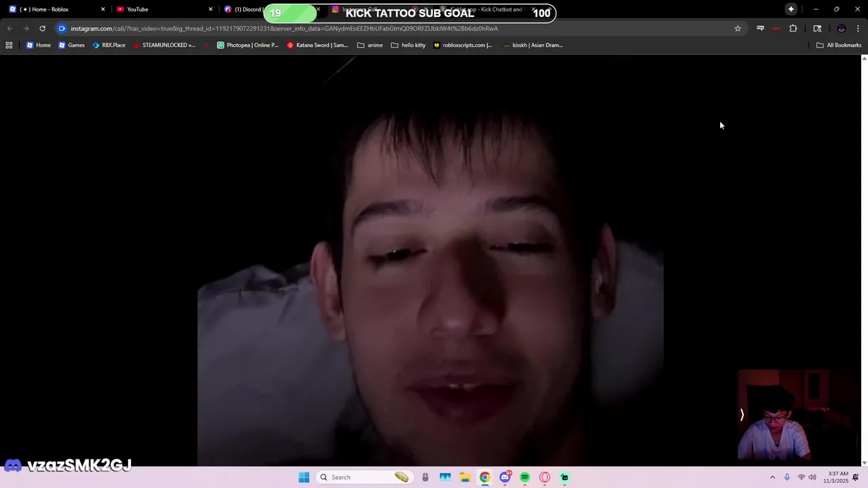Open the volume control in the tray
The width and height of the screenshot is (868, 488).
coord(812,477)
